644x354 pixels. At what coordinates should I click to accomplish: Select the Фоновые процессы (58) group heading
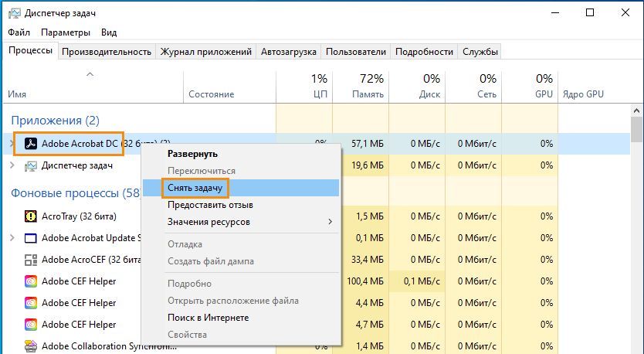[x=76, y=192]
